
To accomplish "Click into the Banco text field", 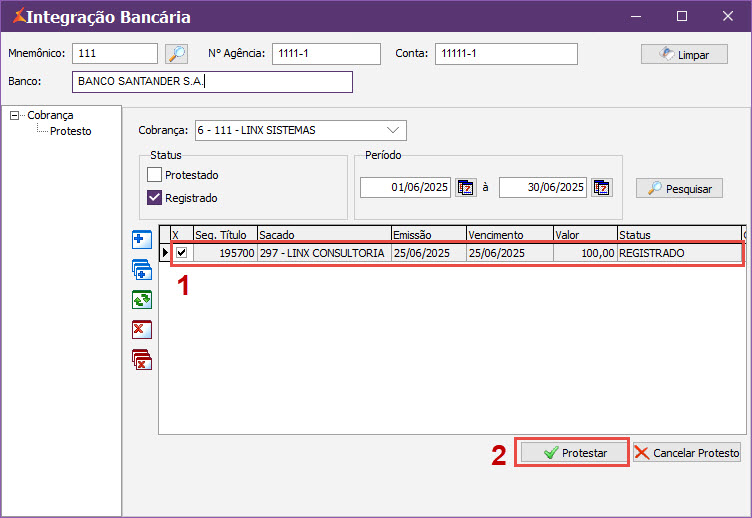I will (x=212, y=82).
